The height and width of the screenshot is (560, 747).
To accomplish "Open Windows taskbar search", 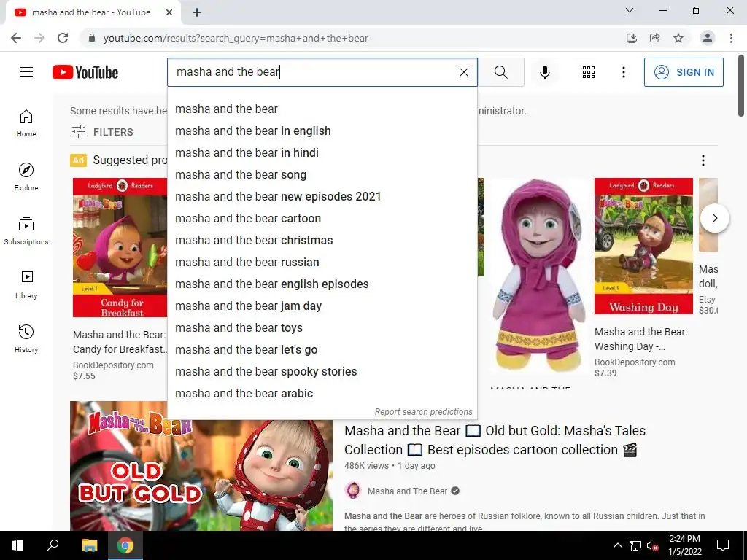I will 53,545.
